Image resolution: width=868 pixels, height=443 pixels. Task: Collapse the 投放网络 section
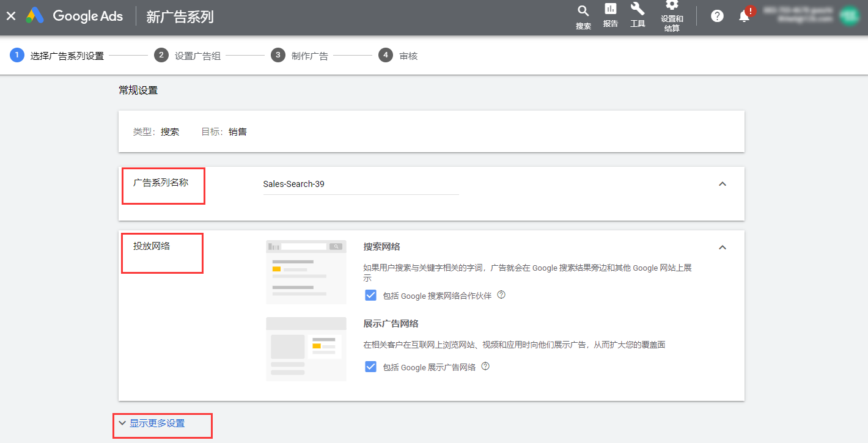[x=722, y=247]
